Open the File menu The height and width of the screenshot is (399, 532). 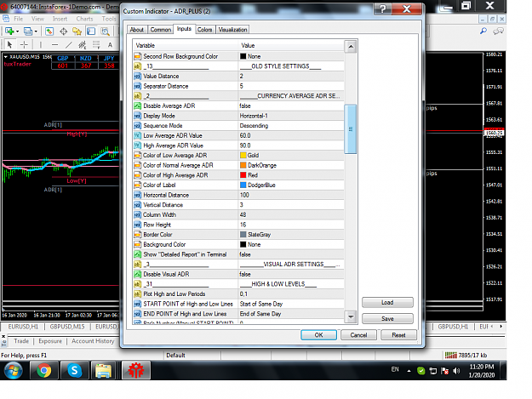(19, 19)
